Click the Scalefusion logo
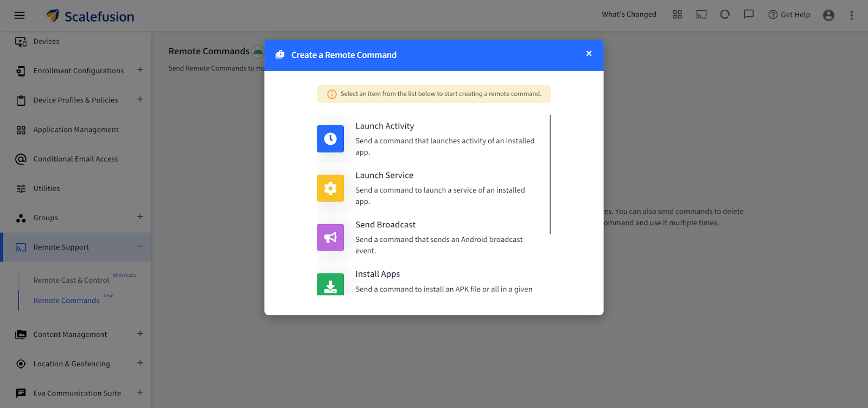Screen dimensions: 868x408 point(90,16)
